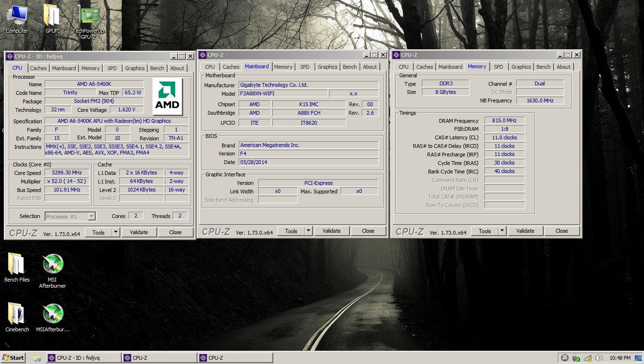Open Graphics tab in fwljvq window

[135, 68]
